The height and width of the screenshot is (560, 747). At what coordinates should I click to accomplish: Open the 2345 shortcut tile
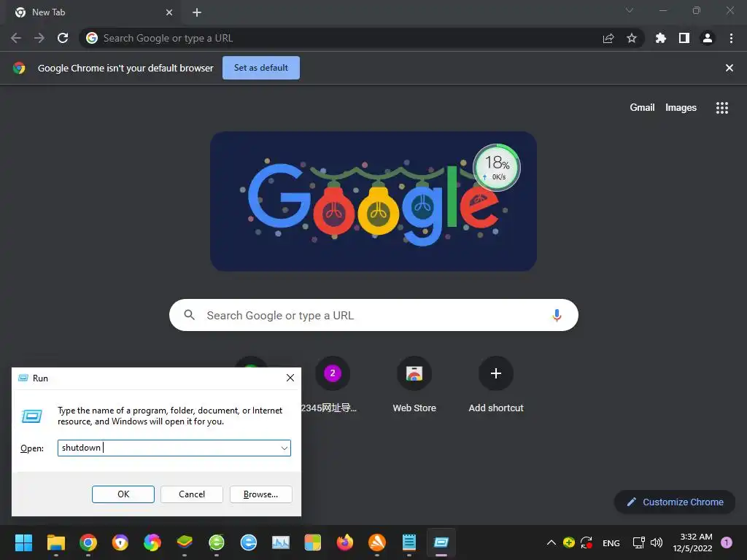click(x=333, y=385)
